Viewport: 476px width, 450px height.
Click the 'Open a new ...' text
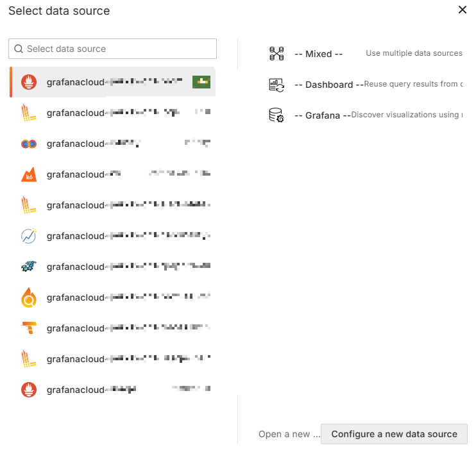(289, 434)
